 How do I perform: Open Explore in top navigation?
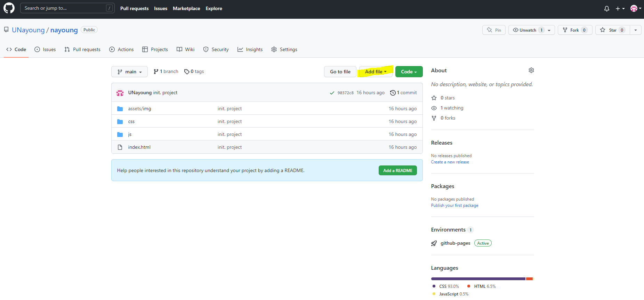(214, 8)
